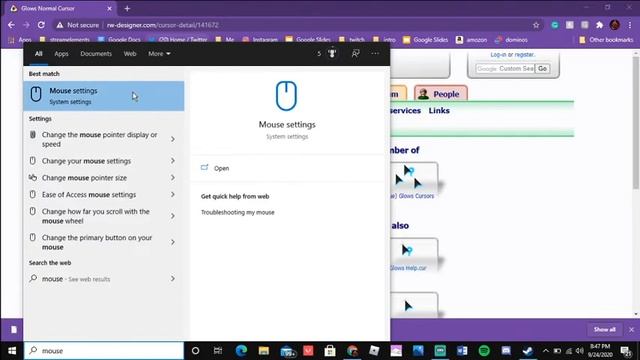Expand arrow for scroll with mouse wheel result
640x360 pixels.
[173, 216]
